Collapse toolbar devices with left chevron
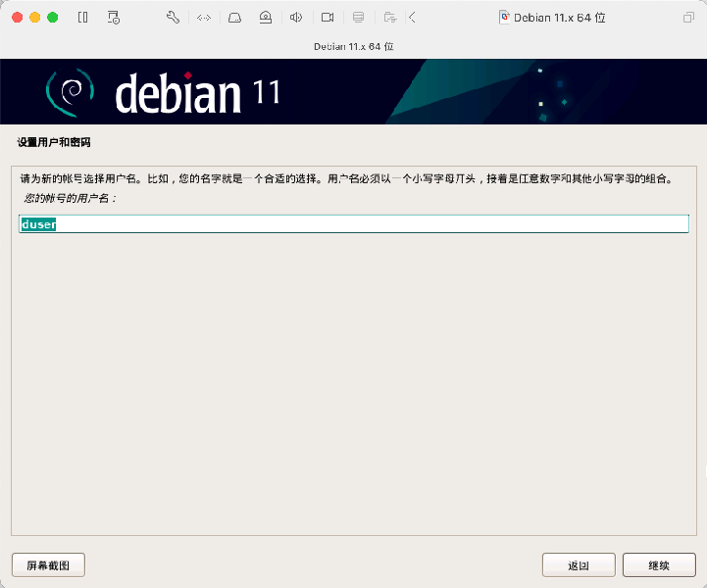This screenshot has height=588, width=707. [x=412, y=18]
